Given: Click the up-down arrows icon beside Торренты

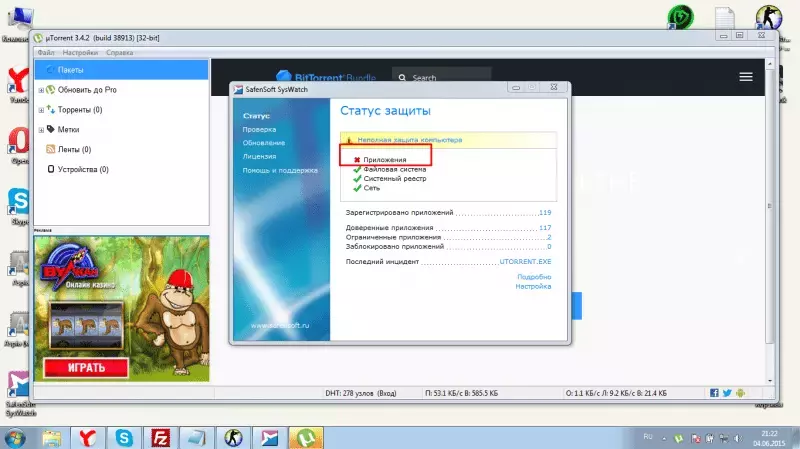Looking at the screenshot, I should click(x=51, y=109).
